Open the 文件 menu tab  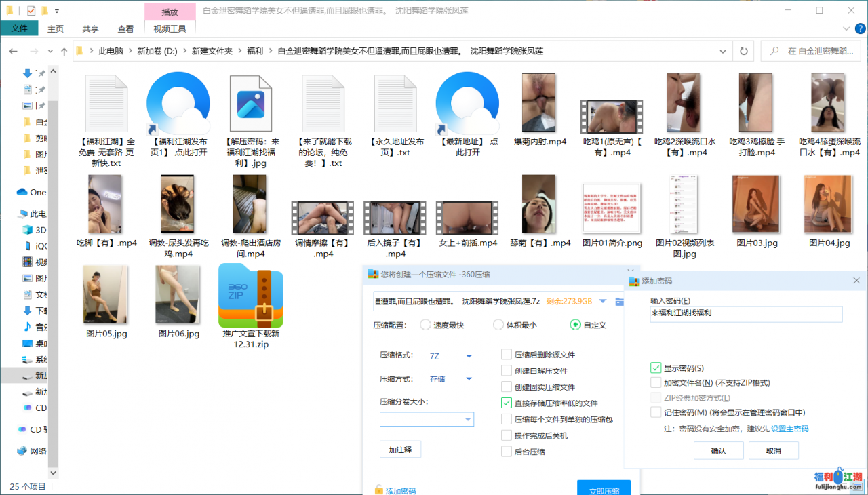(x=19, y=28)
